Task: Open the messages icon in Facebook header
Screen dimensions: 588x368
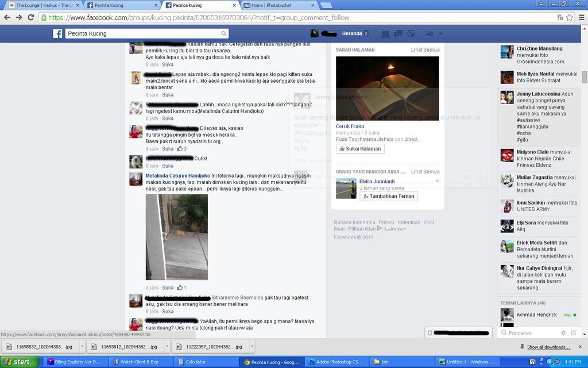Action: coord(397,34)
